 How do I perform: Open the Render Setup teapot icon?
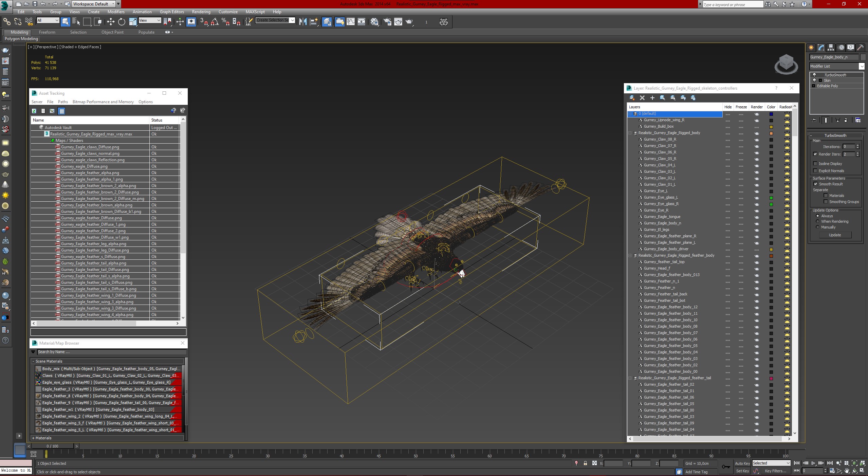(387, 22)
